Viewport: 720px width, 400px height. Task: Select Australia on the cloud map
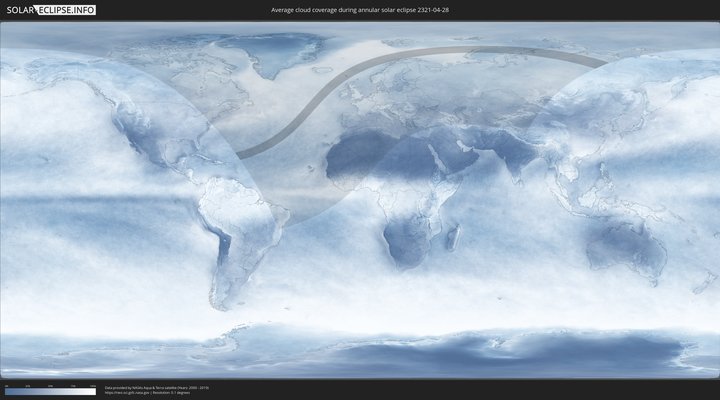pyautogui.click(x=625, y=245)
